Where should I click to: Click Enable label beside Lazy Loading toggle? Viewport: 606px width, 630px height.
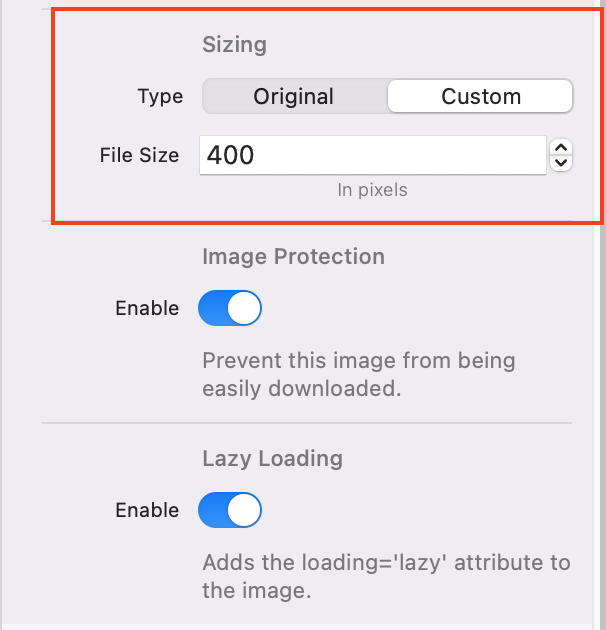(x=147, y=510)
